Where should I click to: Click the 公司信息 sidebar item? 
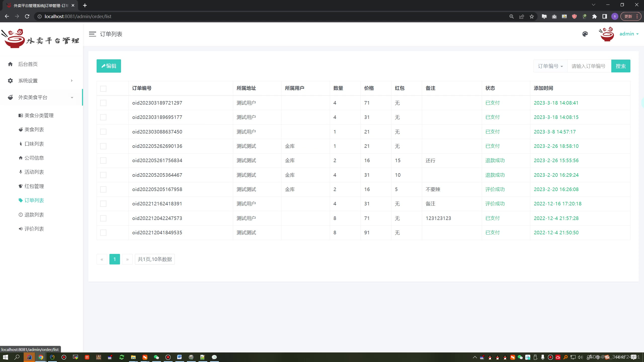pos(34,158)
